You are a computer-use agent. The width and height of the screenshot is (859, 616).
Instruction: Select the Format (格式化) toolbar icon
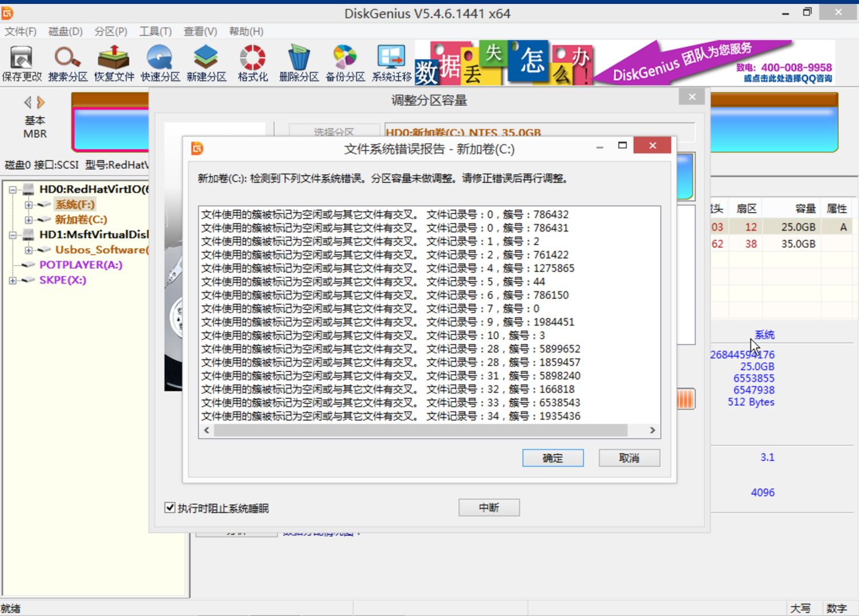pyautogui.click(x=253, y=63)
